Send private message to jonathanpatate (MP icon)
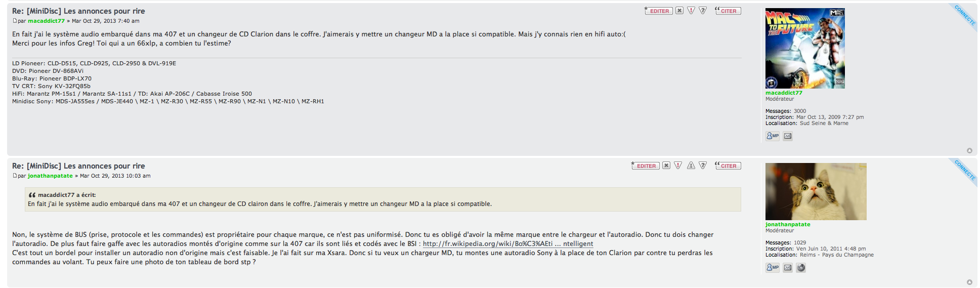This screenshot has height=288, width=980. click(x=773, y=267)
